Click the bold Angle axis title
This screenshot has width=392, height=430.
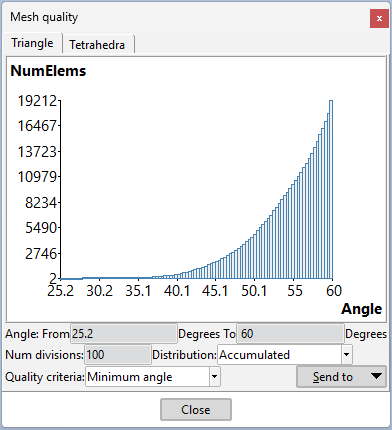pos(362,309)
